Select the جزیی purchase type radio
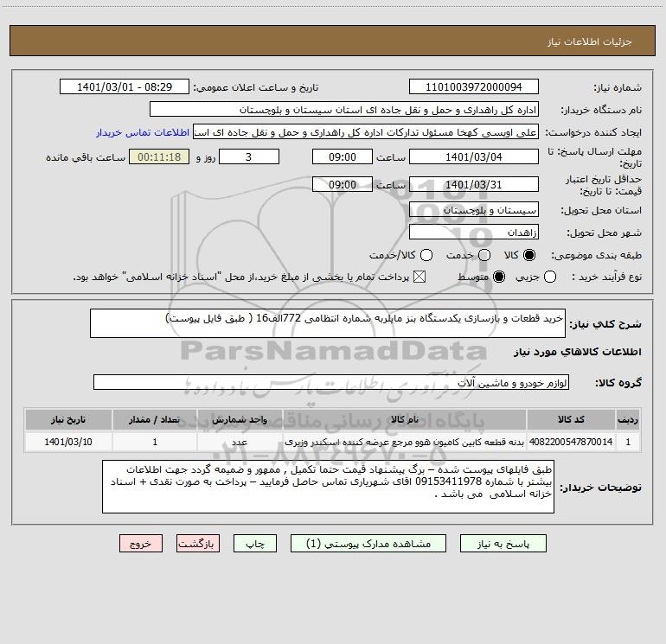This screenshot has width=666, height=644. point(549,277)
